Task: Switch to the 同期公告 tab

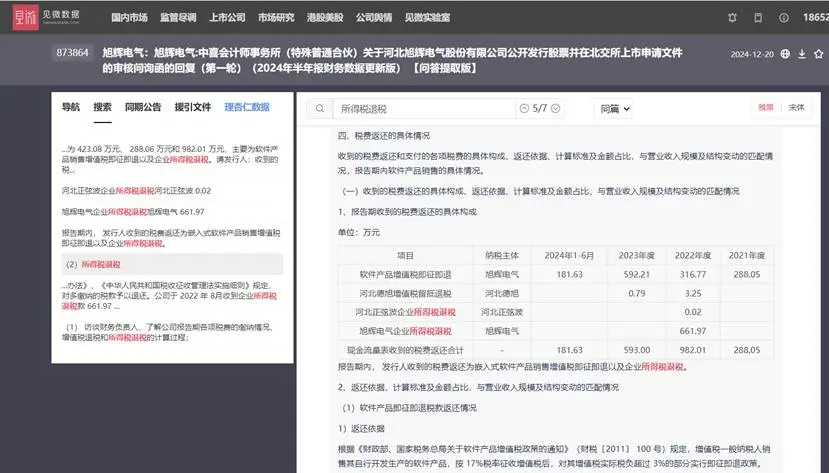Action: [143, 107]
